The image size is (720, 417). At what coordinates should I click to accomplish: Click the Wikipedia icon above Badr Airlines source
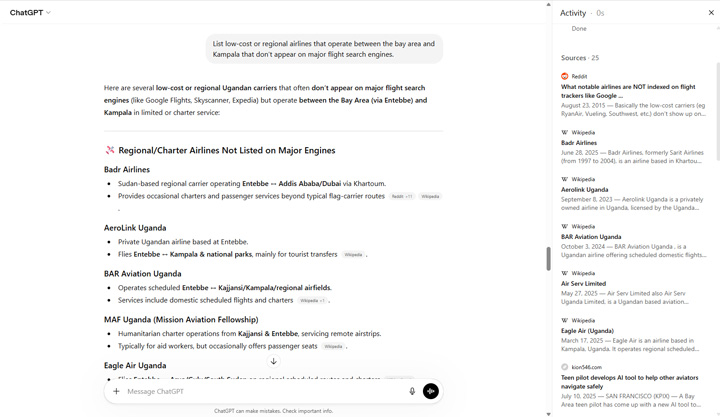tap(565, 132)
